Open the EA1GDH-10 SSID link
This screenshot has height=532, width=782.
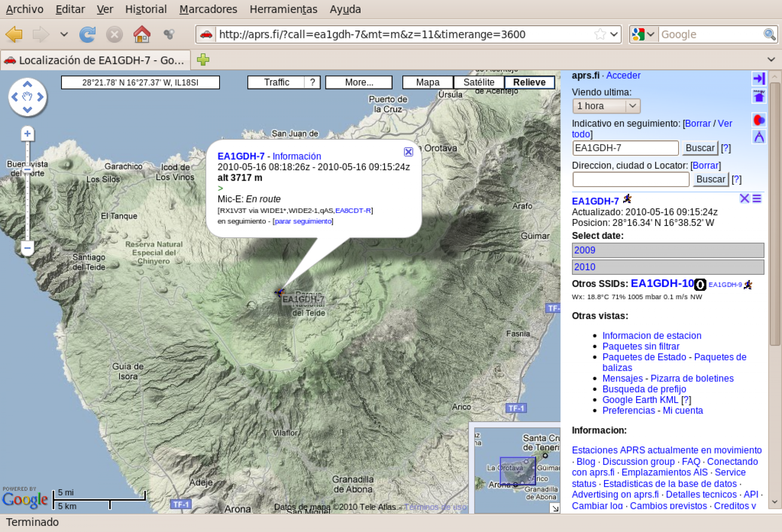(662, 283)
